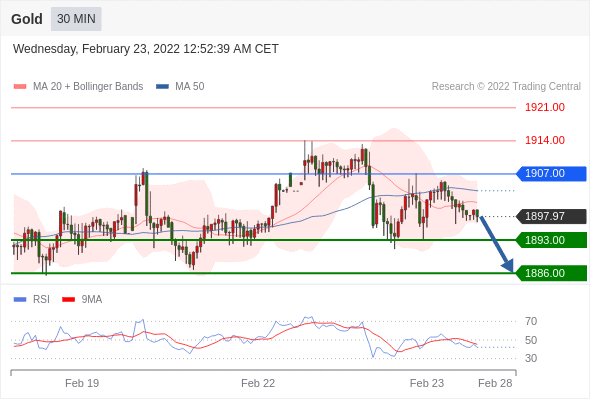
Task: Click the blue MA 50 color swatch
Action: click(x=162, y=87)
